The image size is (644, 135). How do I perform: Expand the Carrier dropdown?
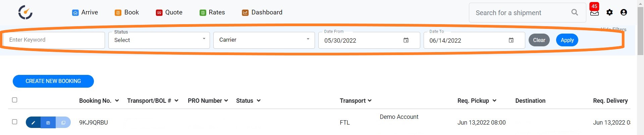click(264, 40)
